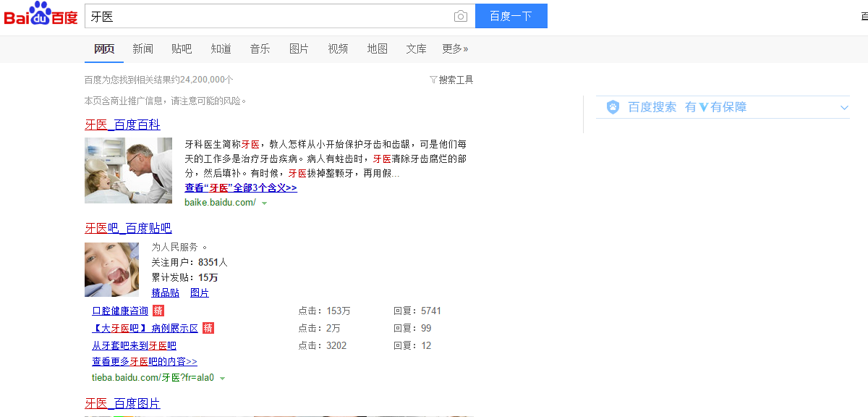The width and height of the screenshot is (868, 417).
Task: Open the 精品贴 link
Action: click(165, 292)
